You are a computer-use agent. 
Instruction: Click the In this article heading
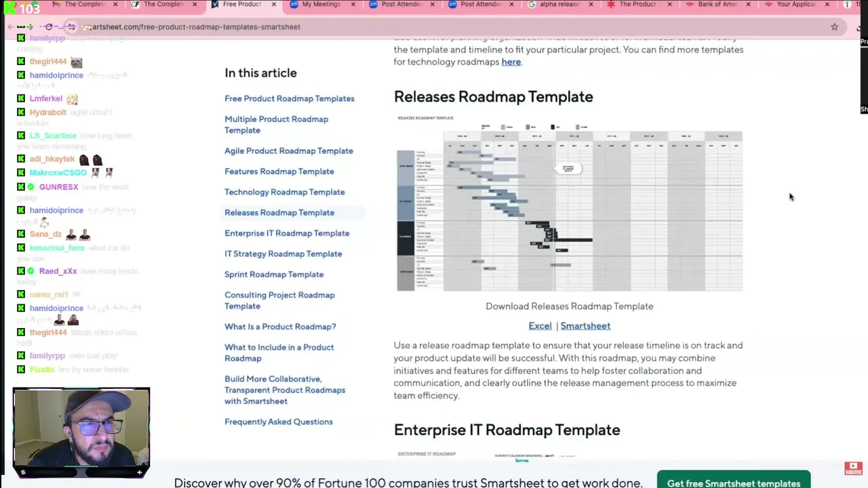(x=260, y=73)
